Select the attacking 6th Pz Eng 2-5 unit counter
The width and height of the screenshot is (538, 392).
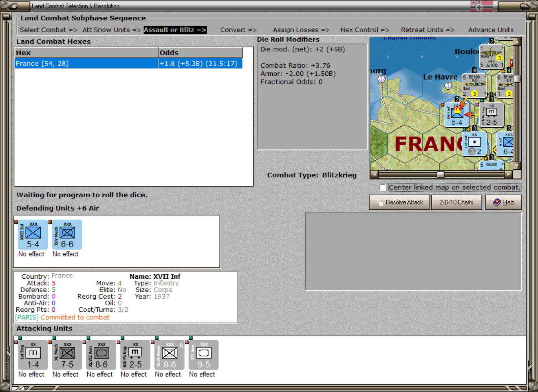click(135, 355)
